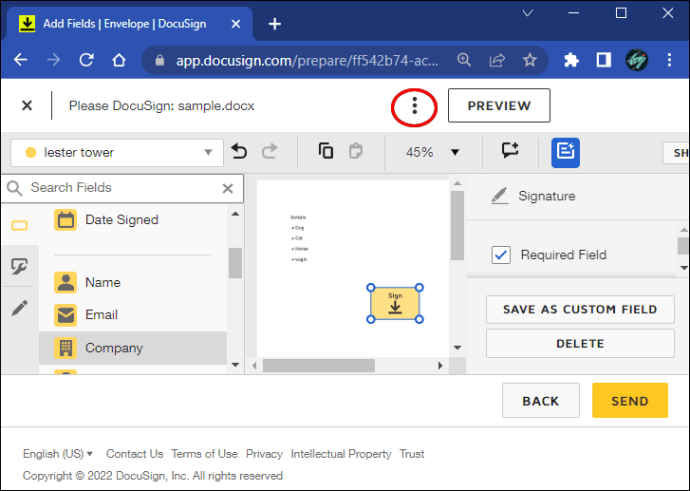Close the envelope with the X icon
Viewport: 690px width, 491px height.
coord(27,106)
